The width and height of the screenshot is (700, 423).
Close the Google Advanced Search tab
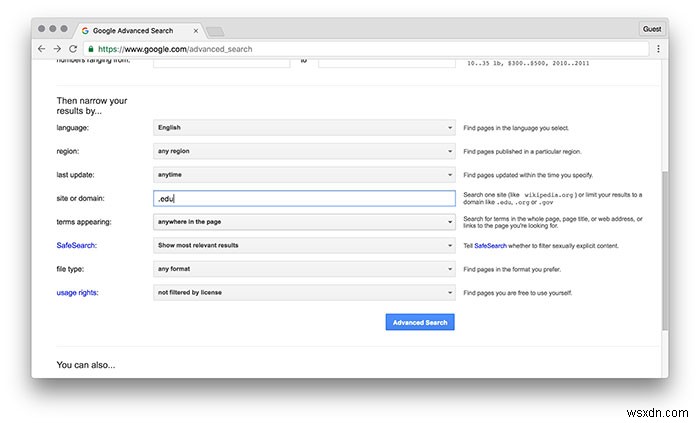point(196,31)
